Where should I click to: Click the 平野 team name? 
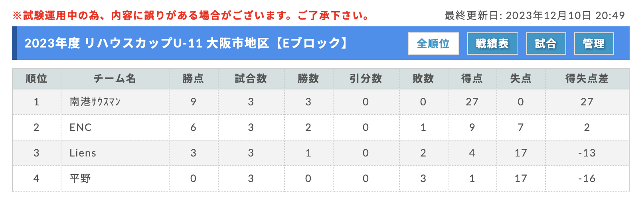pyautogui.click(x=80, y=178)
